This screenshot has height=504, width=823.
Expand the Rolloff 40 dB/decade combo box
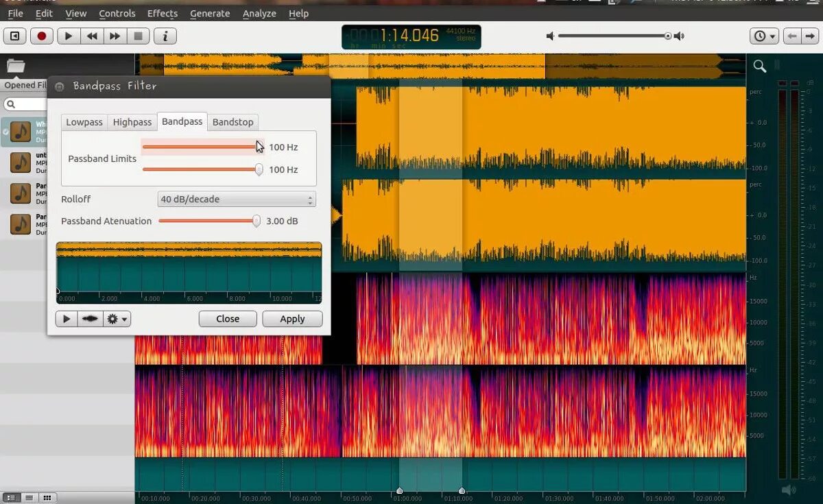(x=236, y=200)
